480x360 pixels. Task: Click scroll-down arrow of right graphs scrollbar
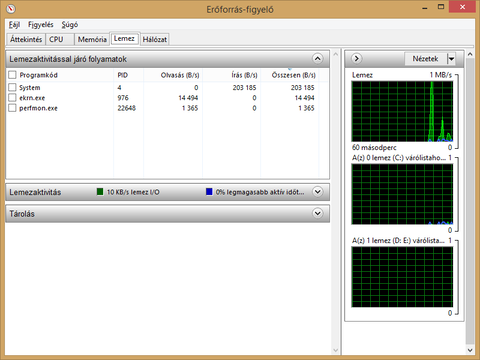(x=470, y=350)
